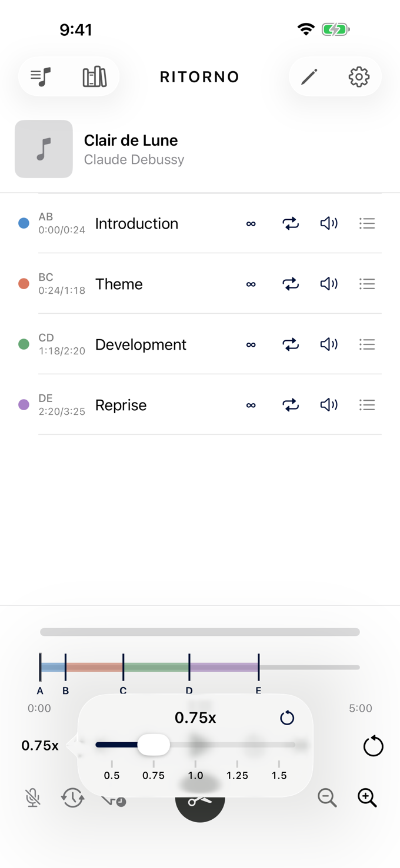This screenshot has width=400, height=868.
Task: Open the 0.75x speed indicator
Action: coord(40,746)
